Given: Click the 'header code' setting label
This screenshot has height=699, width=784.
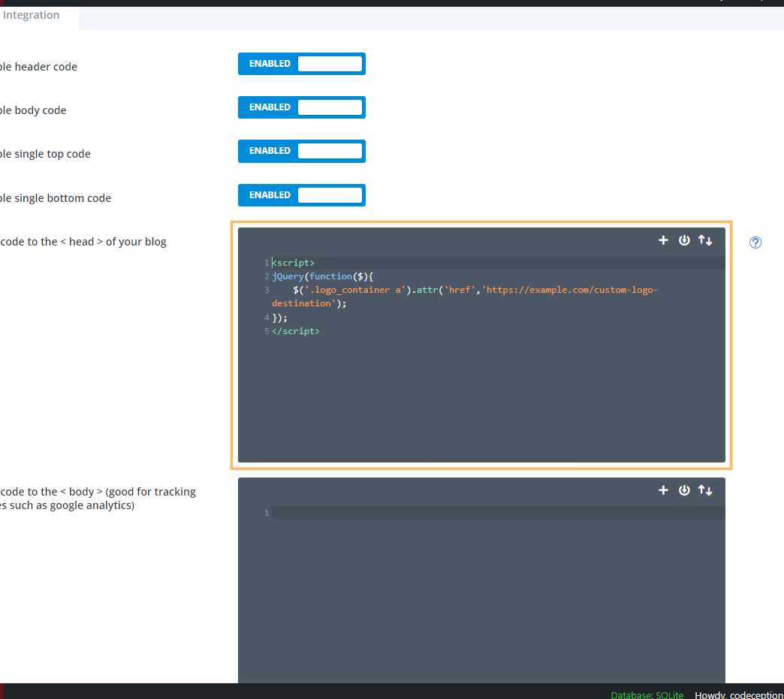Looking at the screenshot, I should pyautogui.click(x=38, y=67).
